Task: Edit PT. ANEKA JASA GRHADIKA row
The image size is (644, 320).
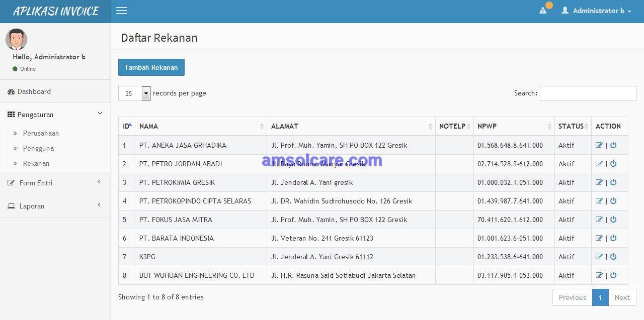Action: 599,145
